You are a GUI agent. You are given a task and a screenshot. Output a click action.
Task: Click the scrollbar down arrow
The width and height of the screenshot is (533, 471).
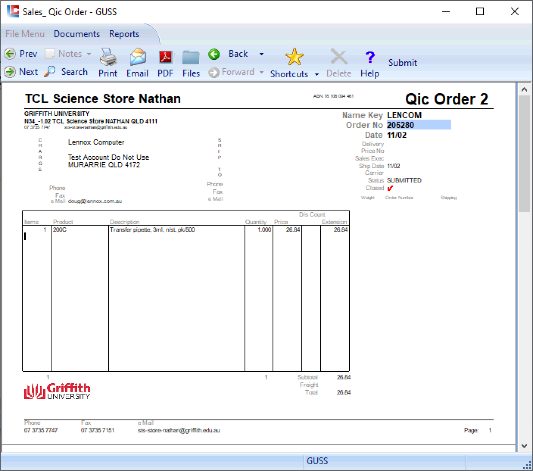point(524,446)
